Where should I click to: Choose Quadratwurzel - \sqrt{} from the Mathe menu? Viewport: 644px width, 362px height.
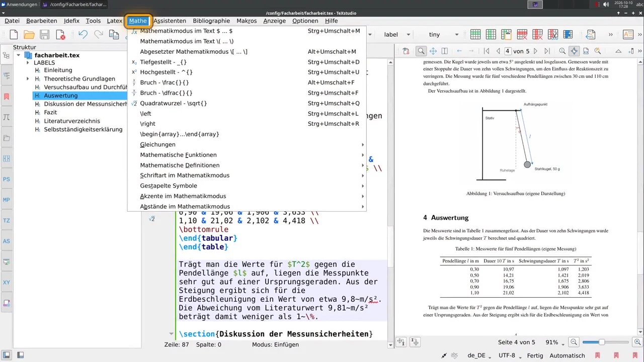click(247, 103)
